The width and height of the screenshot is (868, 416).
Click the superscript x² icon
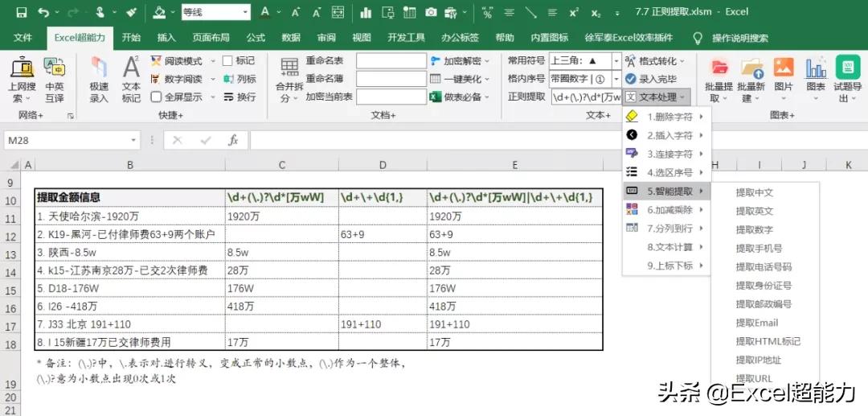tap(574, 12)
